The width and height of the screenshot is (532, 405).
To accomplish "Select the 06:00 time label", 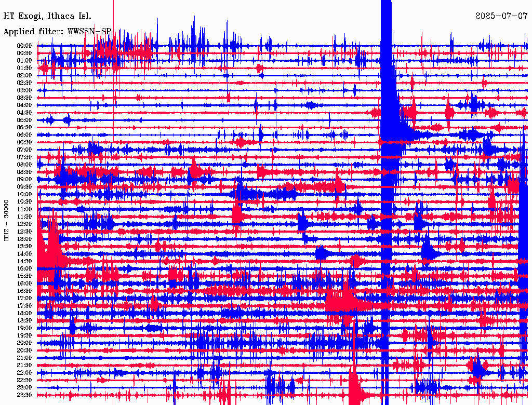I will pos(24,135).
